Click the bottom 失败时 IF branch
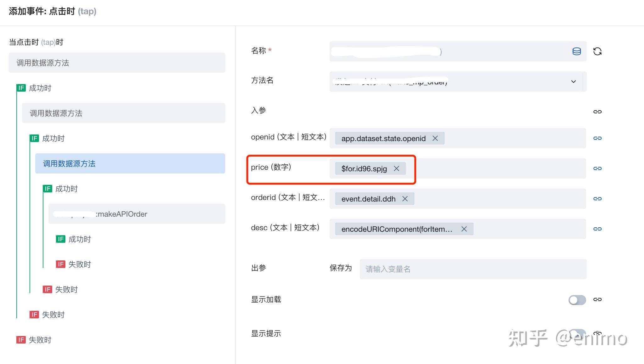 (40, 340)
